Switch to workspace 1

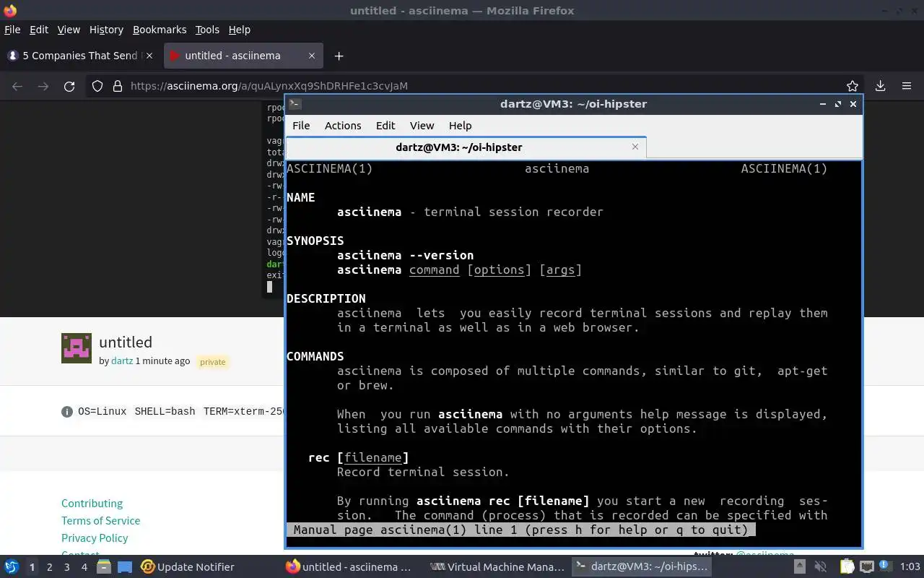[x=32, y=567]
